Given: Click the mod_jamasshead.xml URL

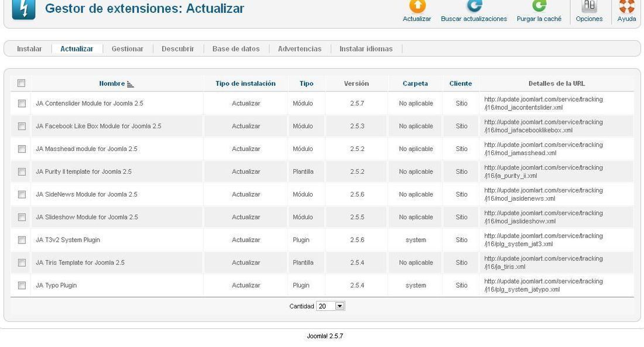Looking at the screenshot, I should click(x=543, y=149).
